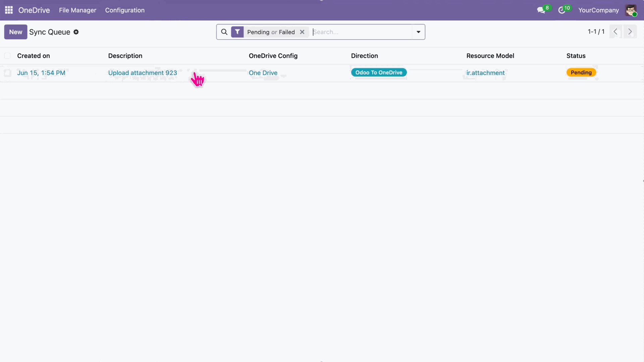This screenshot has width=644, height=362.
Task: Open the activities clock icon with badge 10
Action: click(x=561, y=10)
